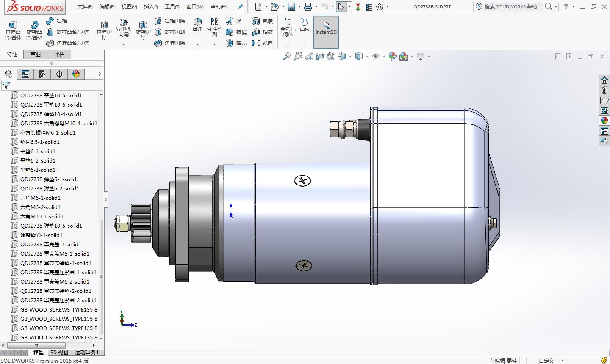Screen dimensions: 610x364
Task: Open the DisplayManager color sphere tab
Action: 76,74
